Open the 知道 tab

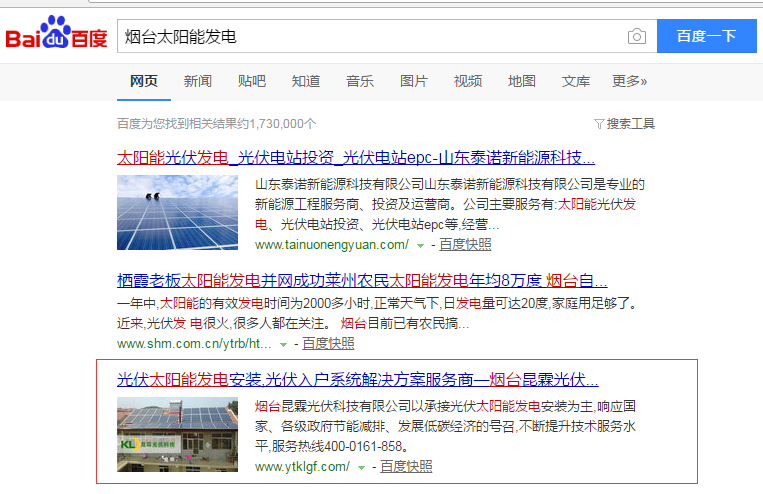[x=306, y=81]
